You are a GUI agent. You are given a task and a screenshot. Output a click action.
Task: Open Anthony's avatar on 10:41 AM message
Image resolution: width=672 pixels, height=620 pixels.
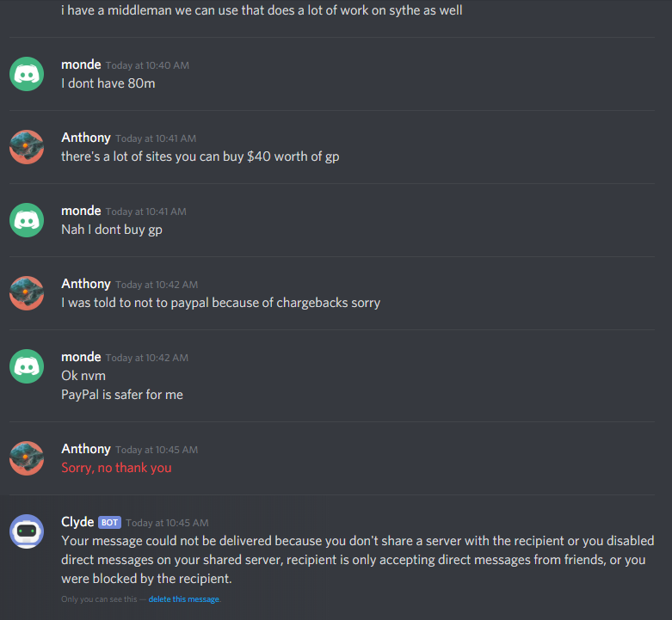pos(27,147)
